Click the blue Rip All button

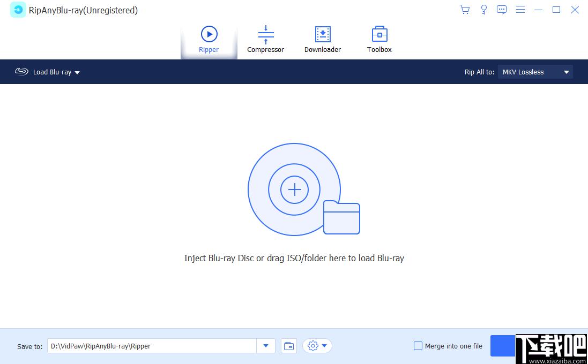[x=503, y=346]
